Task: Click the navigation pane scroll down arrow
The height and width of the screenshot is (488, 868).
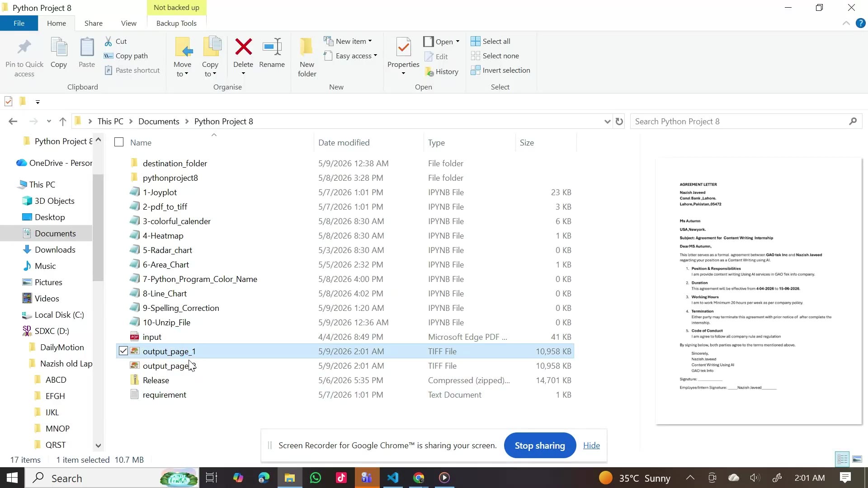Action: point(98,446)
